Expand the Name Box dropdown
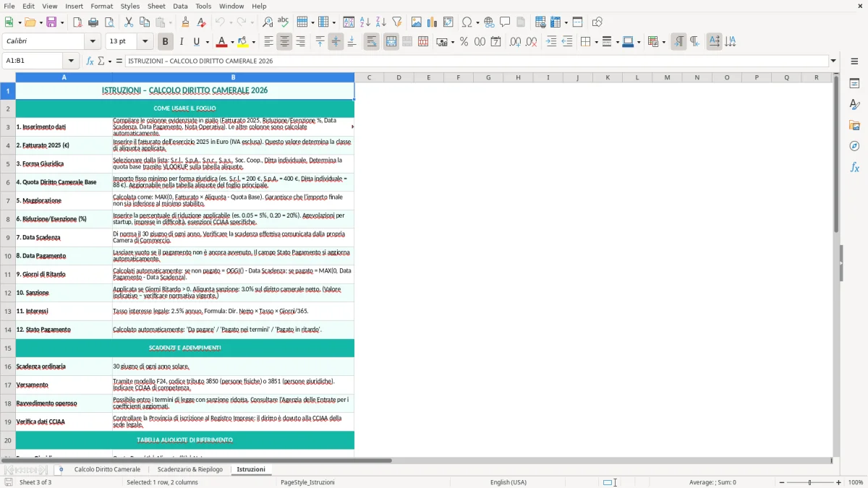Image resolution: width=868 pixels, height=488 pixels. pos(71,61)
